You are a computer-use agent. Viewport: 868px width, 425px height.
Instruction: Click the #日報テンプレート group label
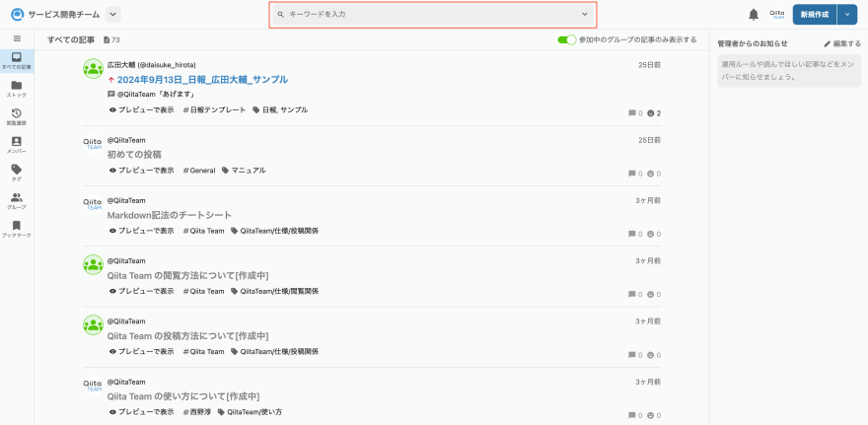(214, 110)
